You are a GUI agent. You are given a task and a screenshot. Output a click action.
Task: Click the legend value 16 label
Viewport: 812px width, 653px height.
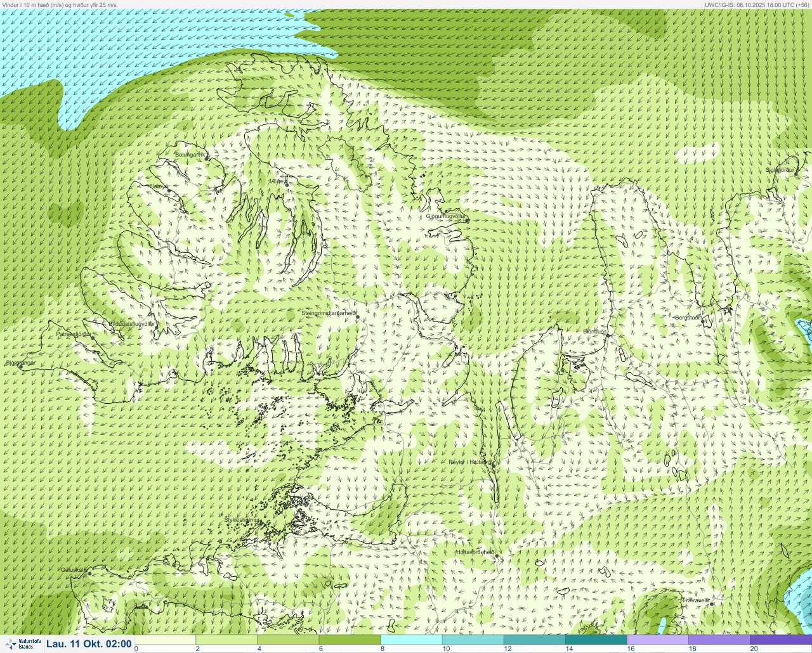click(631, 649)
